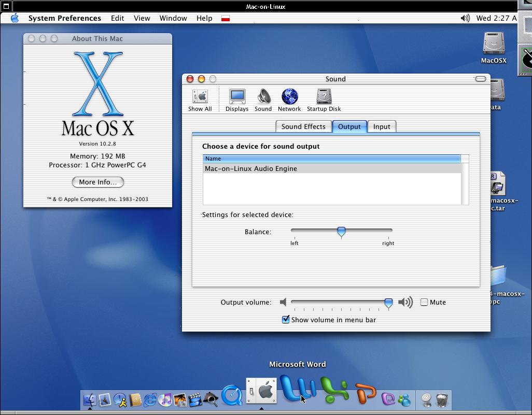Switch to the Sound Effects tab
This screenshot has width=532, height=415.
303,126
